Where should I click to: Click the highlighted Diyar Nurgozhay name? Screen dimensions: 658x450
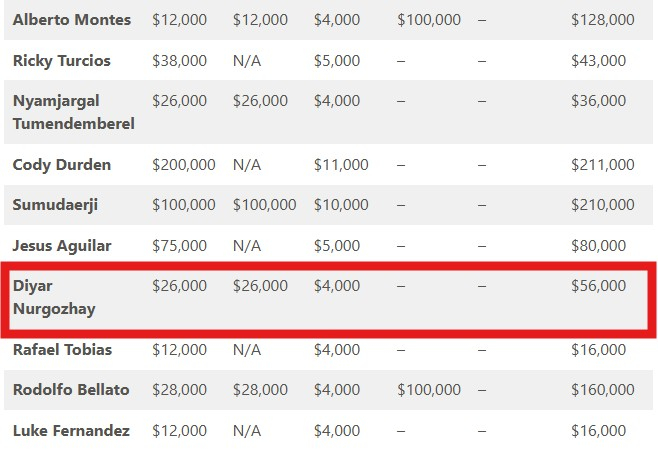pos(54,297)
